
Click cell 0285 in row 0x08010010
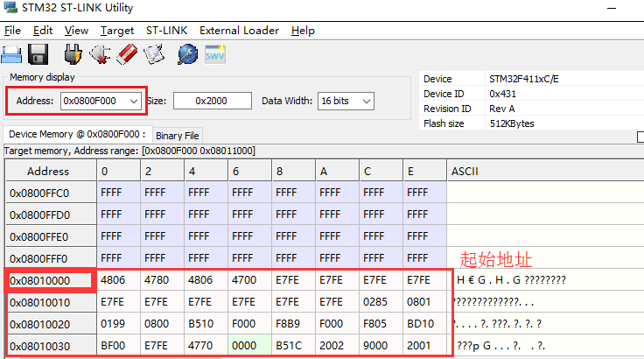tap(381, 302)
